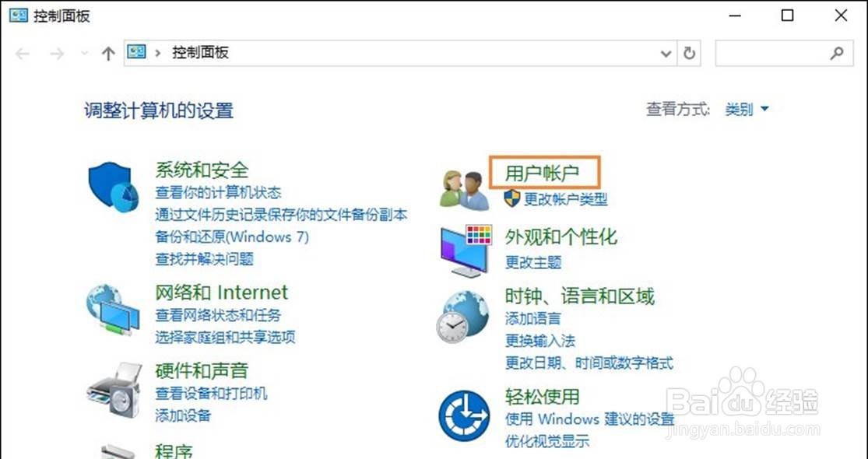This screenshot has width=868, height=459.
Task: Click 查看设备和打印机 link
Action: pyautogui.click(x=211, y=393)
